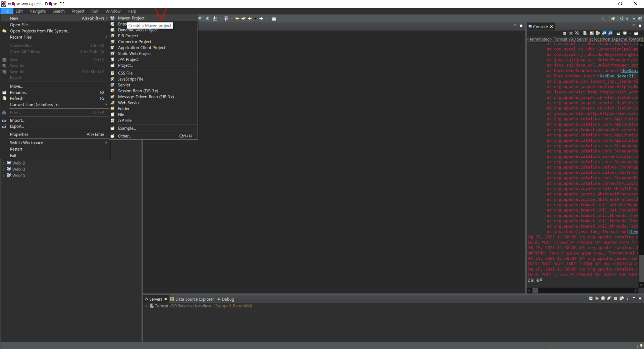The width and height of the screenshot is (644, 349).
Task: Open the Switch Workspace submenu
Action: (x=55, y=143)
